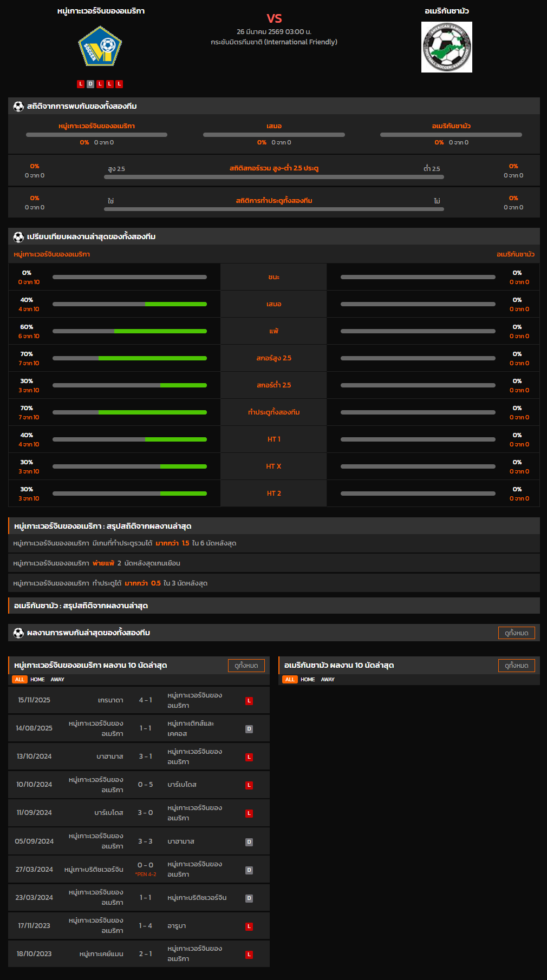Click the American Samoa federation logo
547x980 pixels.
click(x=446, y=47)
